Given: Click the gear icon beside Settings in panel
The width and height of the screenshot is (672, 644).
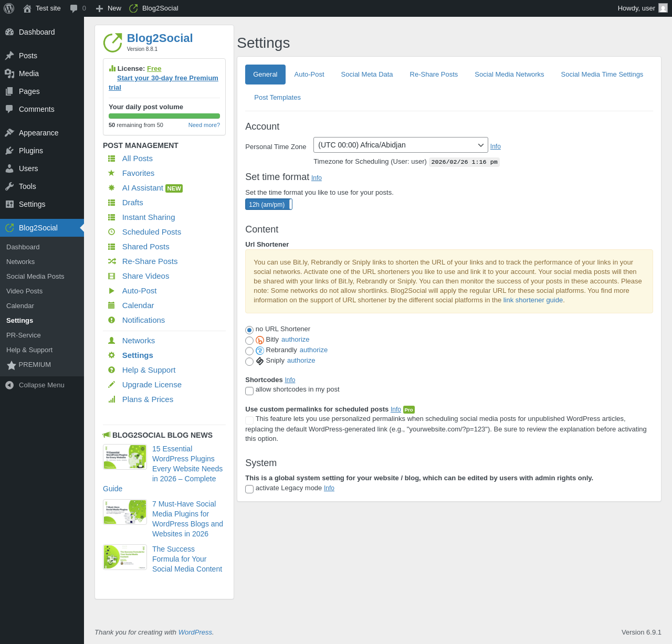Looking at the screenshot, I should (111, 355).
